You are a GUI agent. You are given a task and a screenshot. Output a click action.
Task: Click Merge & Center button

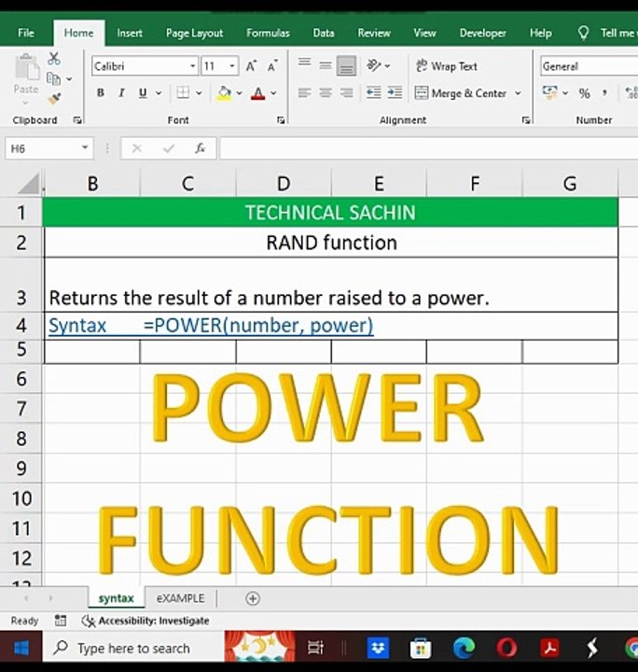[x=461, y=93]
